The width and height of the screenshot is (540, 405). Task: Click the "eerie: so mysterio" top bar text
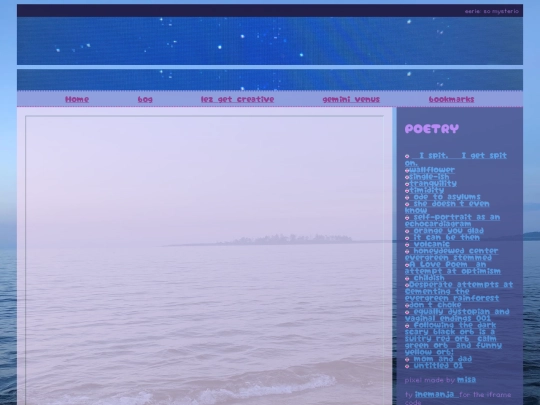(x=491, y=11)
